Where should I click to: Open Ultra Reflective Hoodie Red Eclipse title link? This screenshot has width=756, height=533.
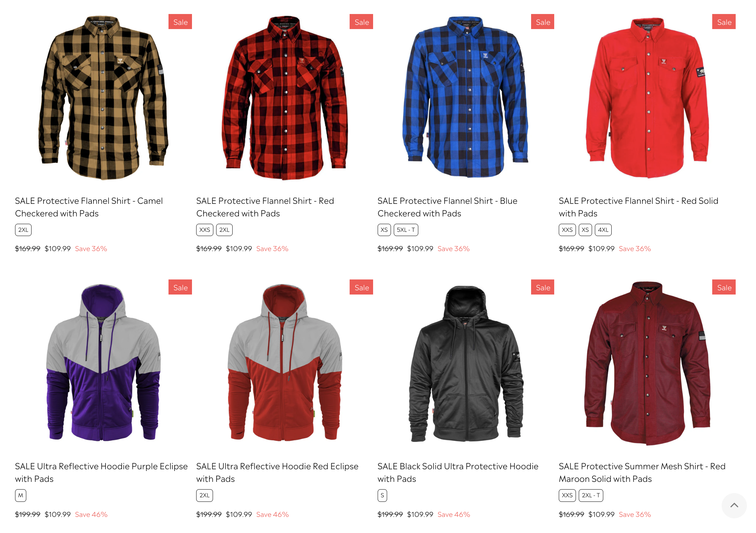[x=277, y=472]
